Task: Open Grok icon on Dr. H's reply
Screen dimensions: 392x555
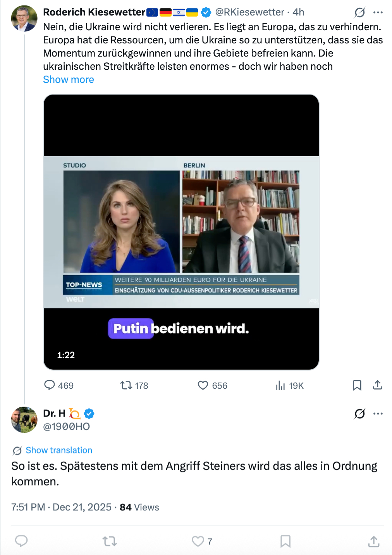Action: click(360, 414)
